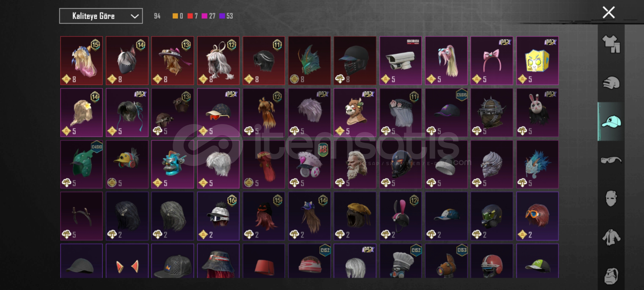Select the jacket category icon in sidebar
This screenshot has height=290, width=644.
point(611,237)
